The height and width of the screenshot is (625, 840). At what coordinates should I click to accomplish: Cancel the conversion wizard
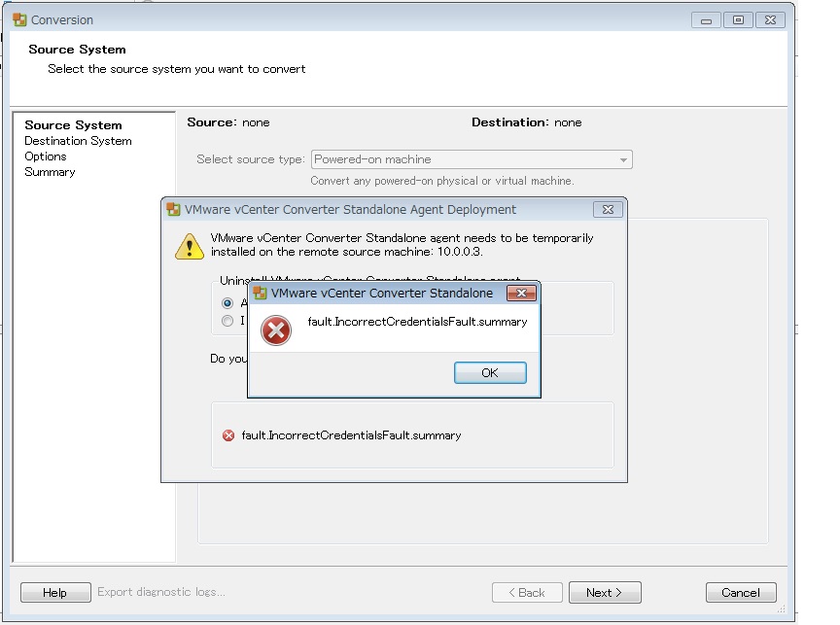(x=740, y=592)
